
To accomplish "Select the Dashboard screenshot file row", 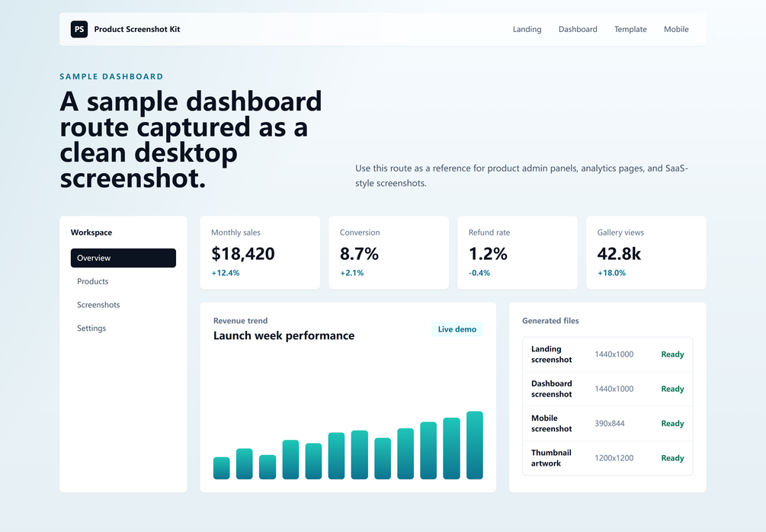I will click(x=607, y=389).
